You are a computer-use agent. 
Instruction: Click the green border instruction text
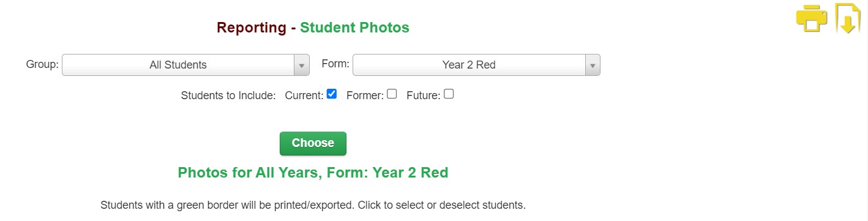(x=313, y=205)
